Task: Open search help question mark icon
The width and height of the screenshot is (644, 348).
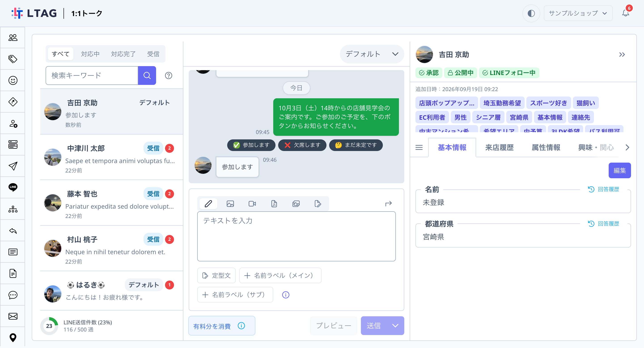Action: point(169,75)
